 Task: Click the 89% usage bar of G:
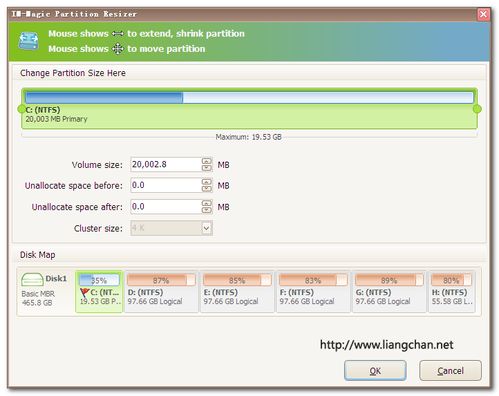[389, 280]
